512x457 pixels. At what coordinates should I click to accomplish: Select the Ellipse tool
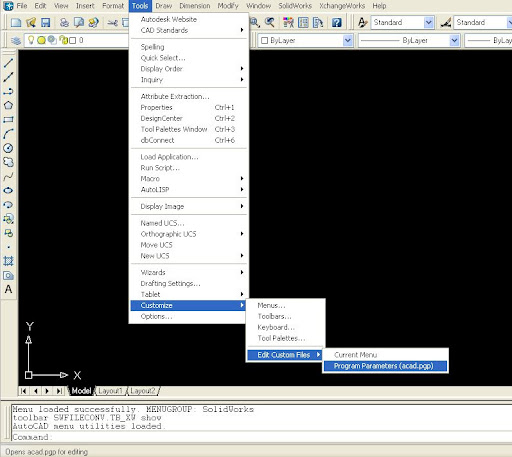8,190
